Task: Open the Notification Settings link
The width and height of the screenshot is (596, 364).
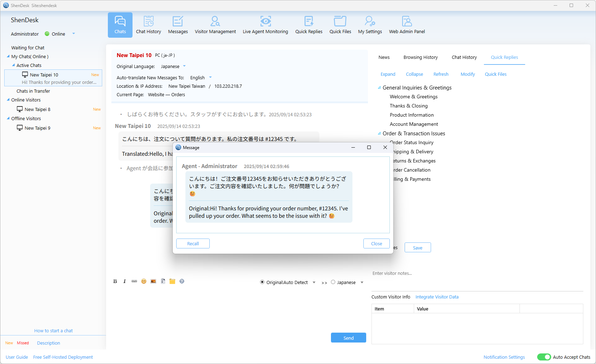Action: click(504, 357)
